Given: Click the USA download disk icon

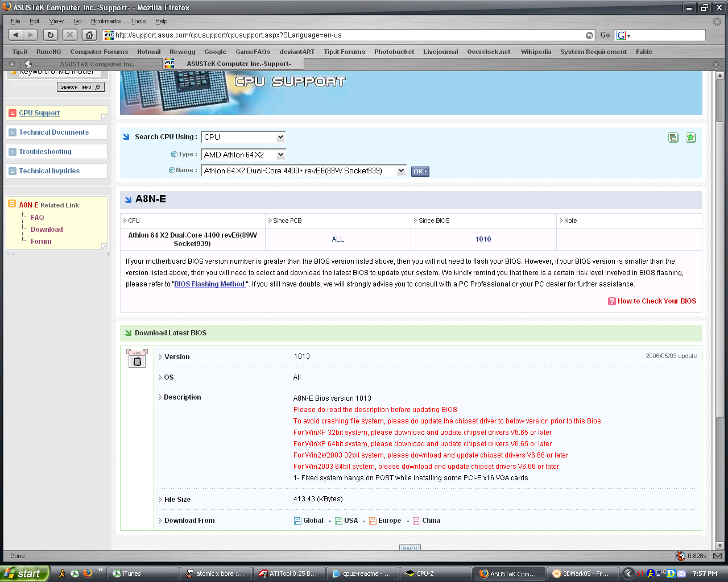Looking at the screenshot, I should [x=338, y=521].
